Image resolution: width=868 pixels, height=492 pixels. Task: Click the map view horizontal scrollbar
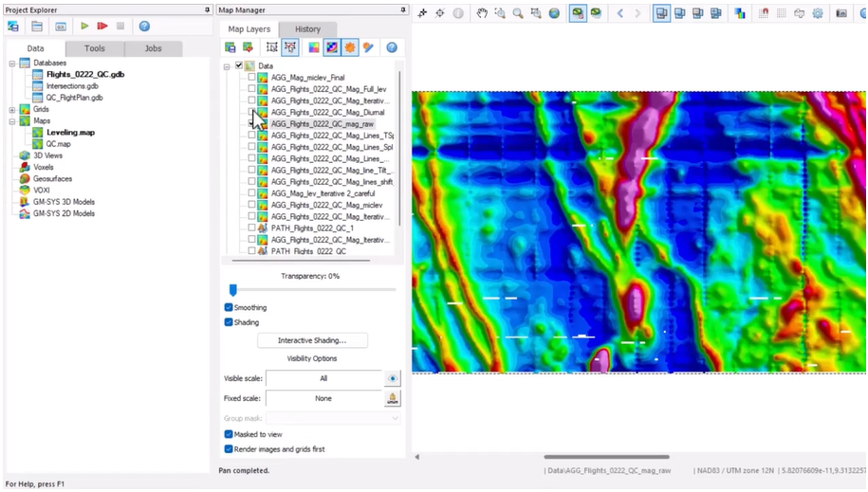(607, 457)
